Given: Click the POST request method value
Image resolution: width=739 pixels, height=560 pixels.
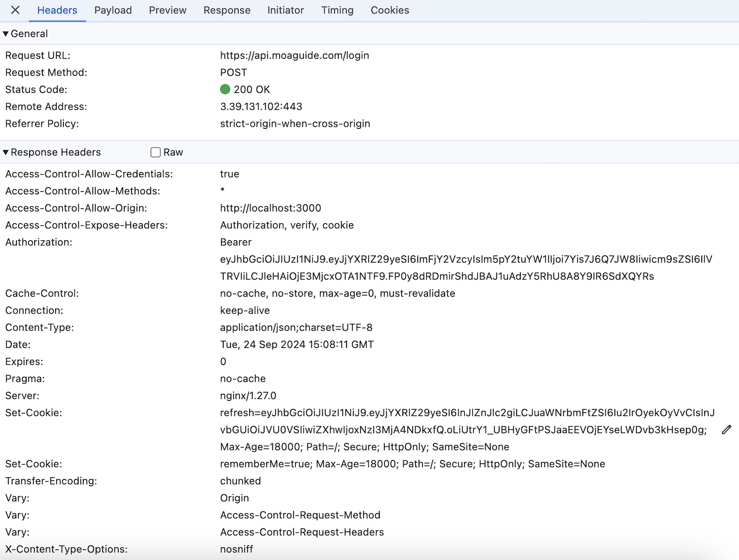Looking at the screenshot, I should point(234,73).
